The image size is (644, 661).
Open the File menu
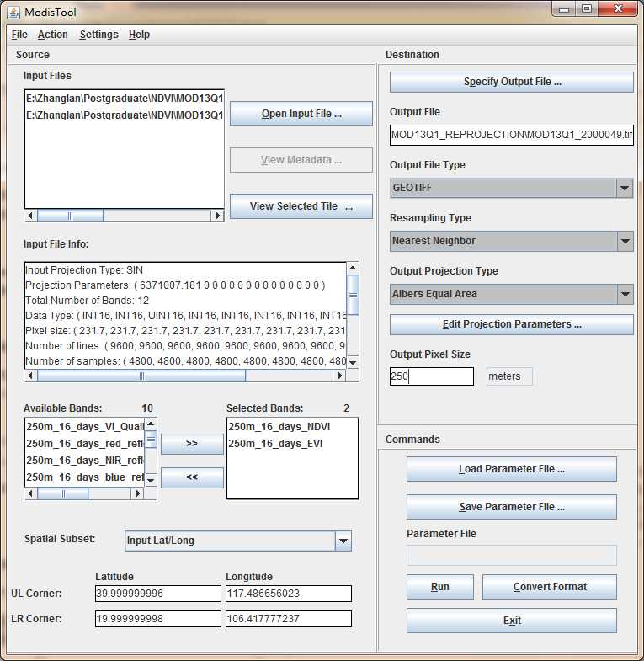(19, 35)
